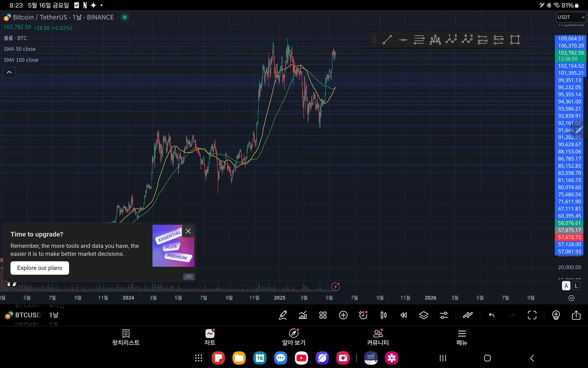Open the USDT currency dropdown
Viewport: 588px width, 368px height.
[571, 17]
